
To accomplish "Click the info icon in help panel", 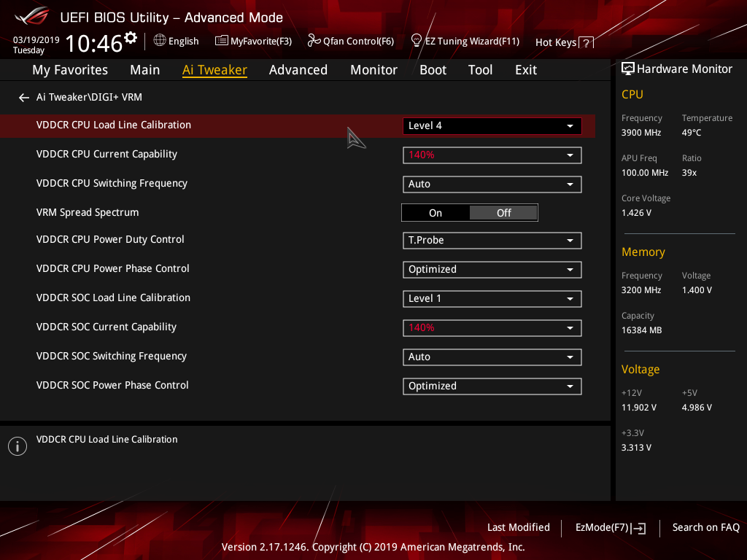I will (18, 446).
